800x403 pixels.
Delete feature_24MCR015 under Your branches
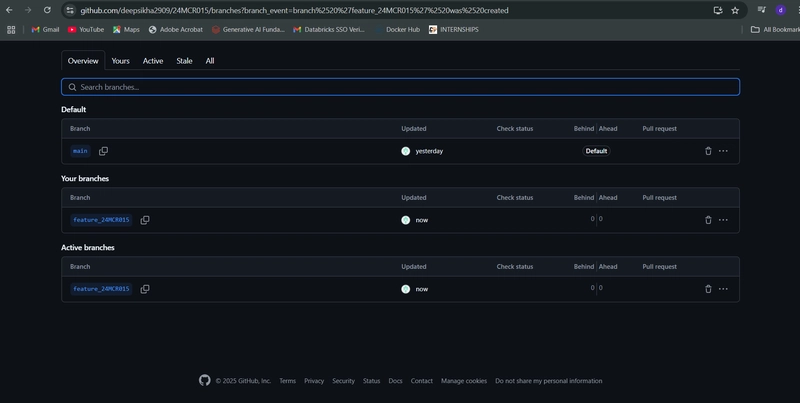[x=708, y=220]
